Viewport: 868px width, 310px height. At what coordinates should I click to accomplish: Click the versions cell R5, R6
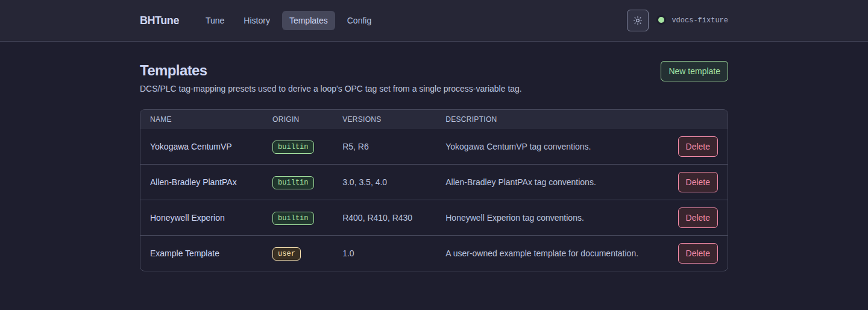pos(356,147)
